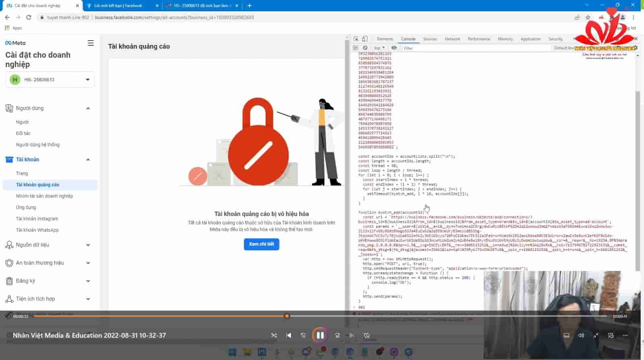Click the Meta logo
Image resolution: width=644 pixels, height=360 pixels.
[x=15, y=43]
